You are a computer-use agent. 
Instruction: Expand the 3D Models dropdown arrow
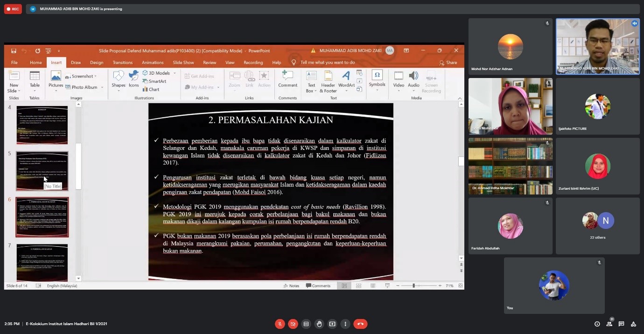point(175,73)
